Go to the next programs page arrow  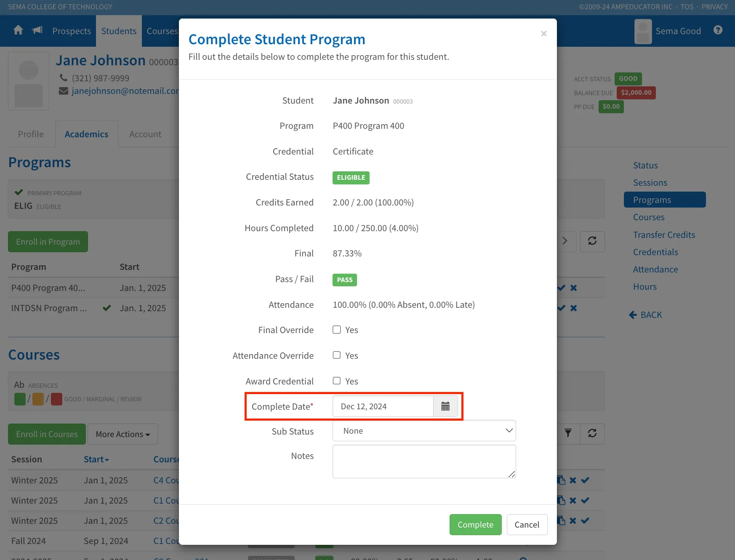565,241
